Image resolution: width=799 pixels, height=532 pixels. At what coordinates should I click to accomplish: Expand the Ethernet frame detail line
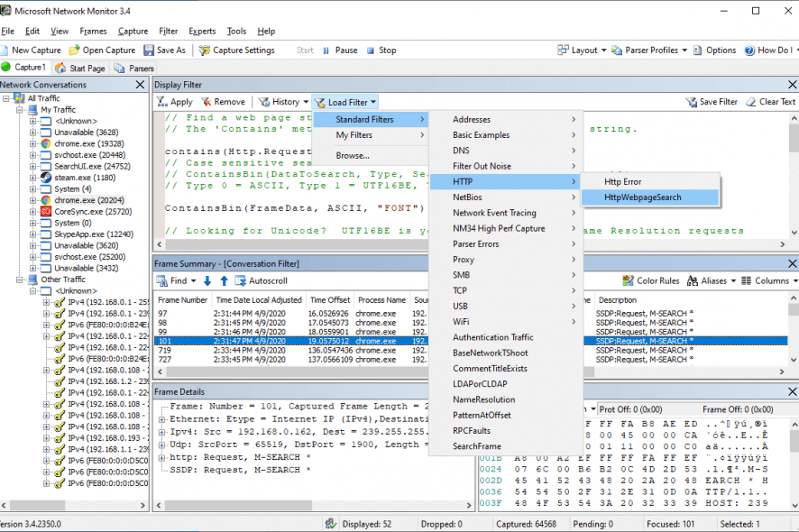[162, 419]
